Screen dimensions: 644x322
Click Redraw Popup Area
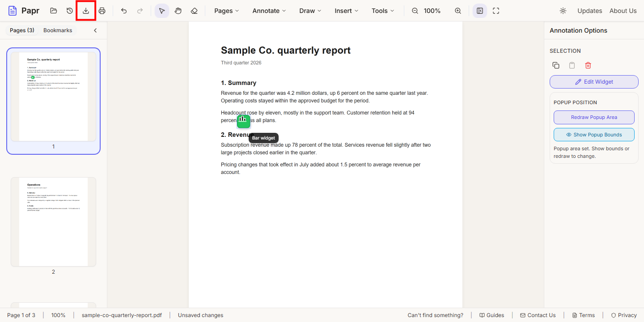click(x=594, y=117)
